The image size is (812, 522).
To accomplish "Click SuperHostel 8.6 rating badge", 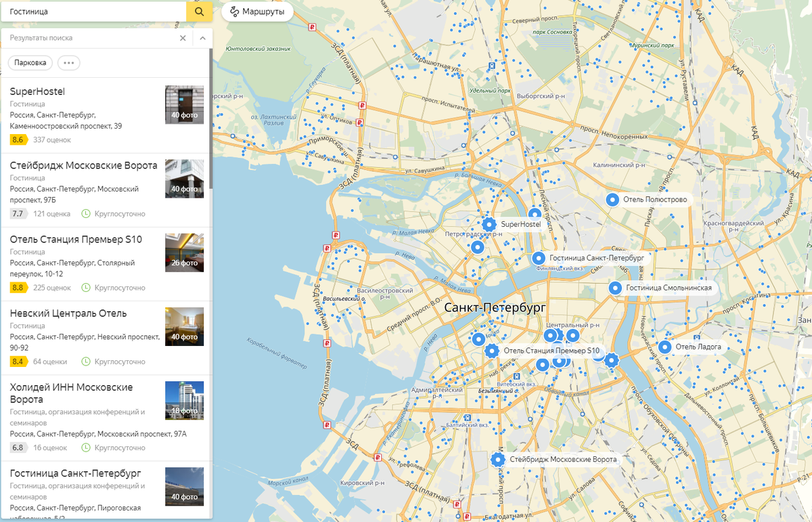I will click(x=18, y=139).
